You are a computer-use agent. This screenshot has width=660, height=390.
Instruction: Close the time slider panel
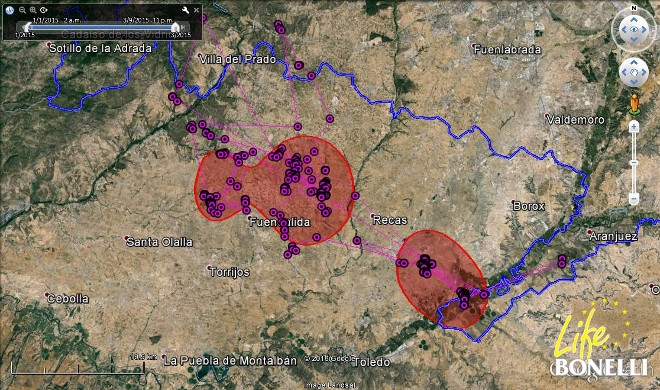tap(196, 10)
